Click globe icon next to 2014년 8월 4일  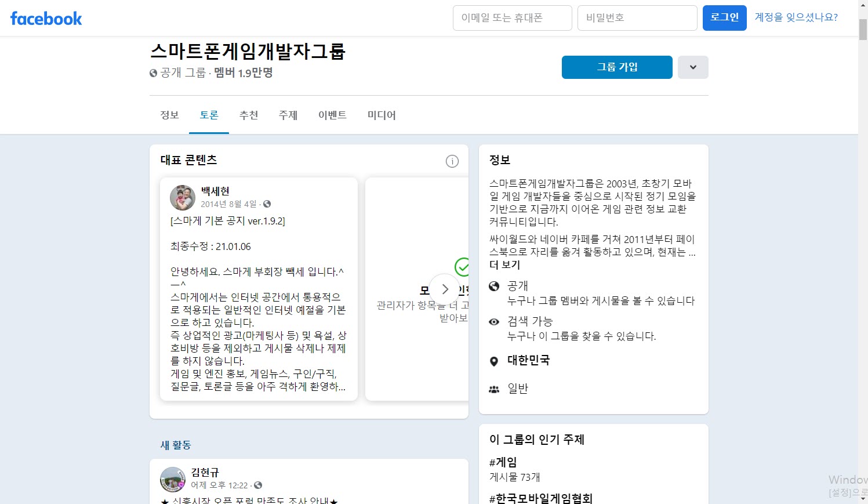point(267,204)
